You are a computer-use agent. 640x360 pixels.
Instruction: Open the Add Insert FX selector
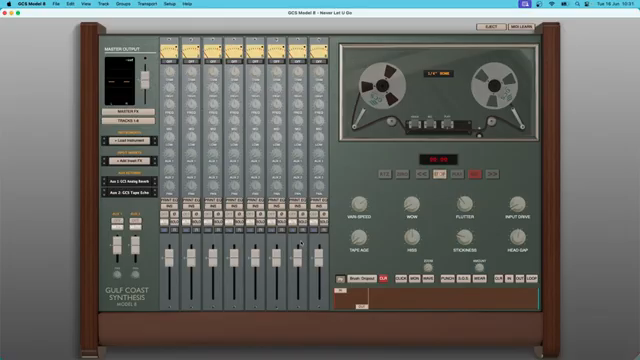click(x=129, y=161)
